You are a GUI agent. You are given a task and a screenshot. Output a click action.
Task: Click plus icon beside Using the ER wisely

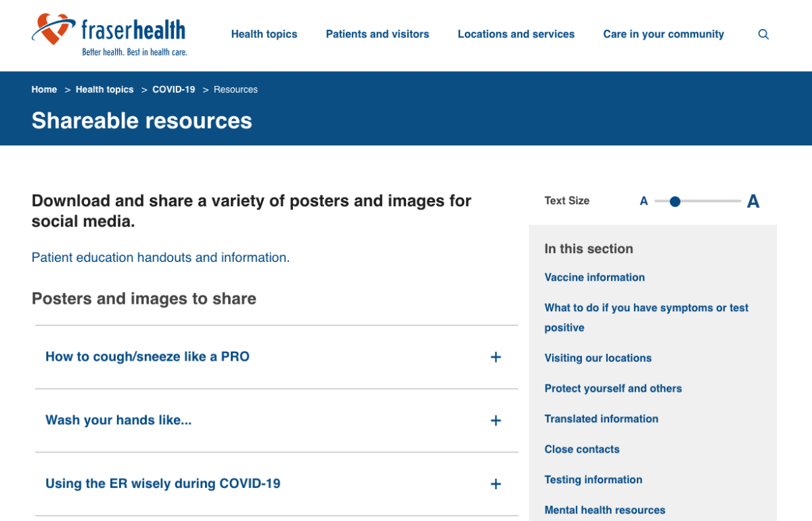[x=495, y=484]
